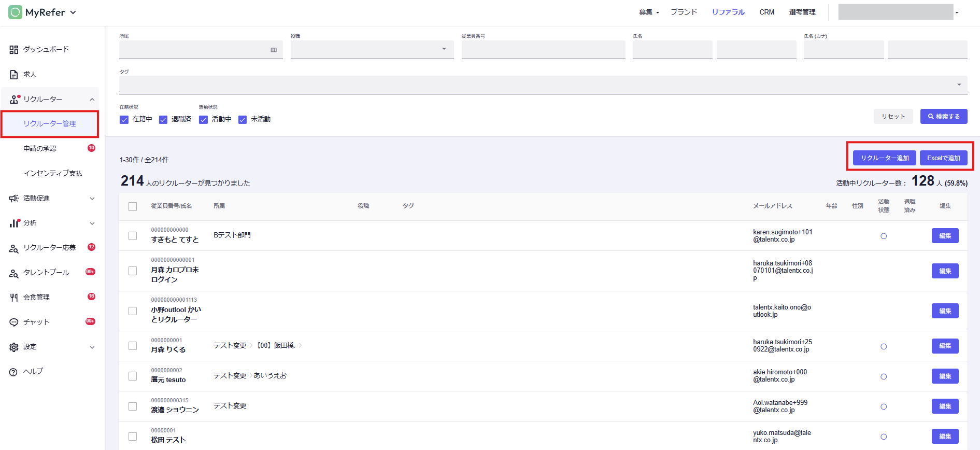This screenshot has height=450, width=980.
Task: Click the MyRefer logo icon
Action: point(15,12)
